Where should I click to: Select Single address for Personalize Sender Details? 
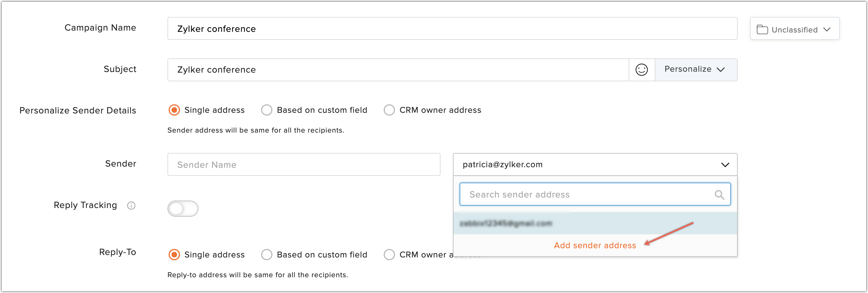click(174, 110)
